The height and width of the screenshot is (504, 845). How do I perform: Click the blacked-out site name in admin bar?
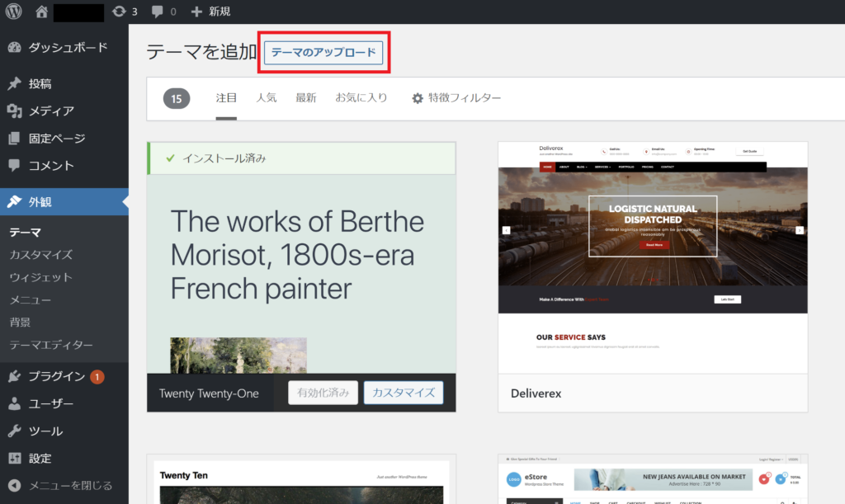coord(78,12)
